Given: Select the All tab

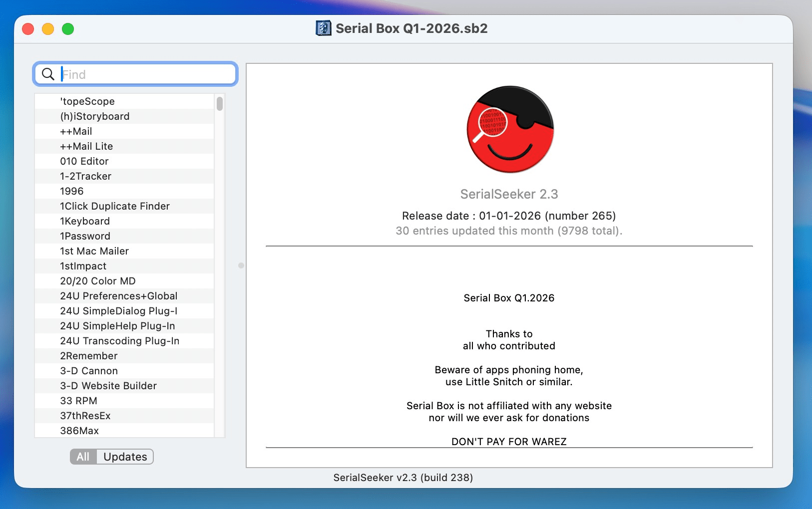Looking at the screenshot, I should point(83,456).
